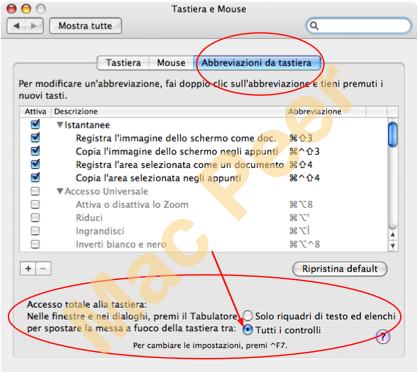This screenshot has height=372, width=417.
Task: Click shortcut ⌘^⇧4 for Copia l'area selezionata
Action: point(304,178)
